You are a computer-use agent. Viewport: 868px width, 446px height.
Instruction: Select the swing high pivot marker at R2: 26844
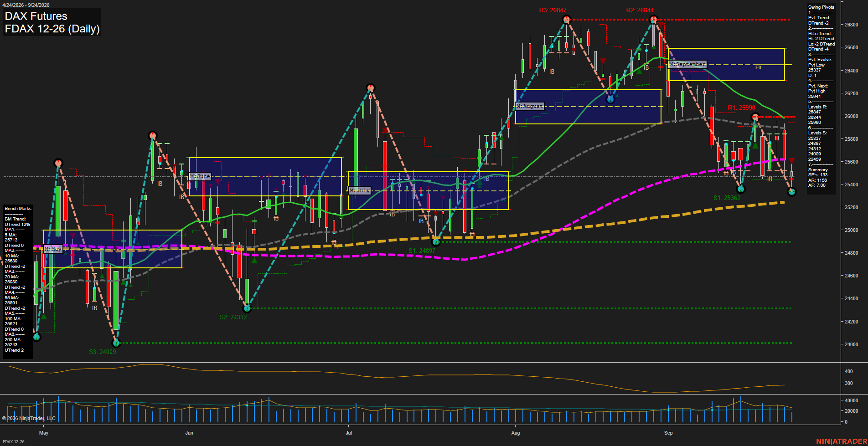pos(653,19)
